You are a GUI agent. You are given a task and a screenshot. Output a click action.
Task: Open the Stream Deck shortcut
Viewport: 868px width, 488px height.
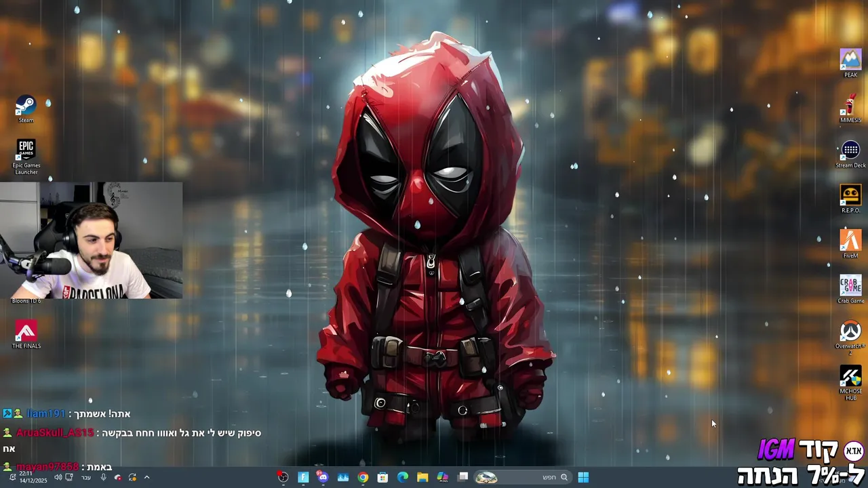[x=850, y=154]
